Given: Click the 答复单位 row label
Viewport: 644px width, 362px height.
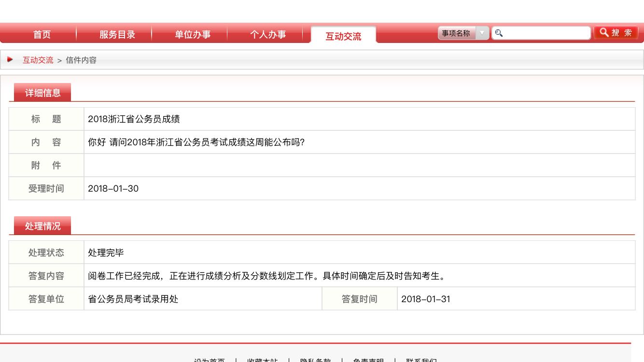Looking at the screenshot, I should point(46,299).
